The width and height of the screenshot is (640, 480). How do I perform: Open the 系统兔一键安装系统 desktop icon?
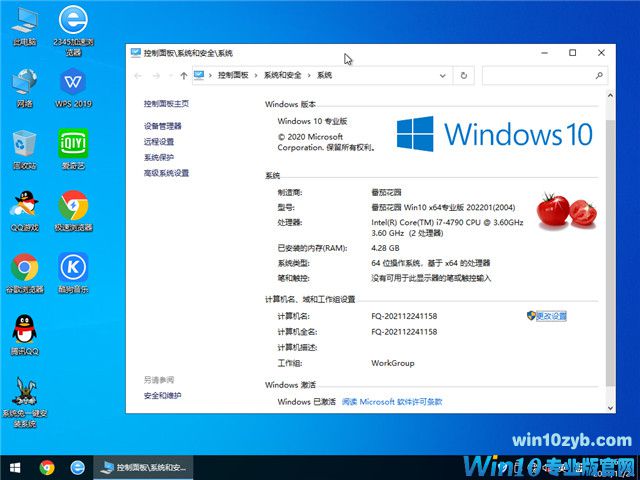coord(24,402)
